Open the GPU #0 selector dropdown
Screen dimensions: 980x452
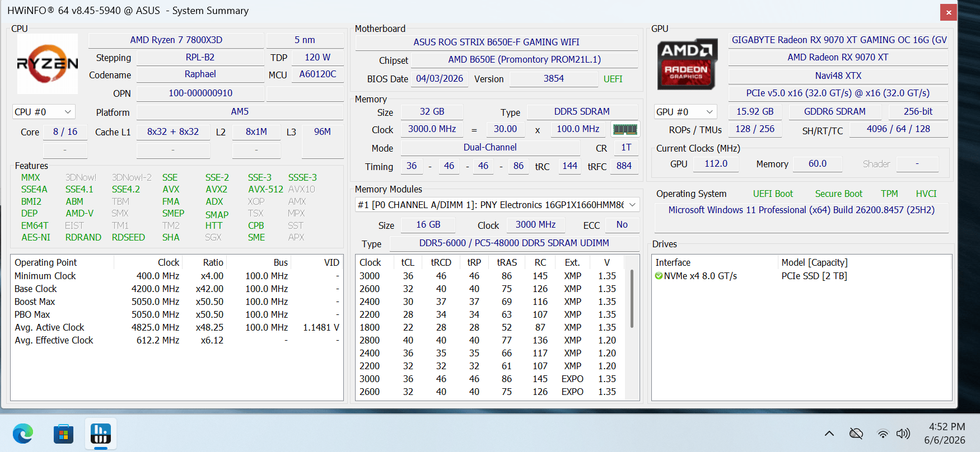click(685, 112)
